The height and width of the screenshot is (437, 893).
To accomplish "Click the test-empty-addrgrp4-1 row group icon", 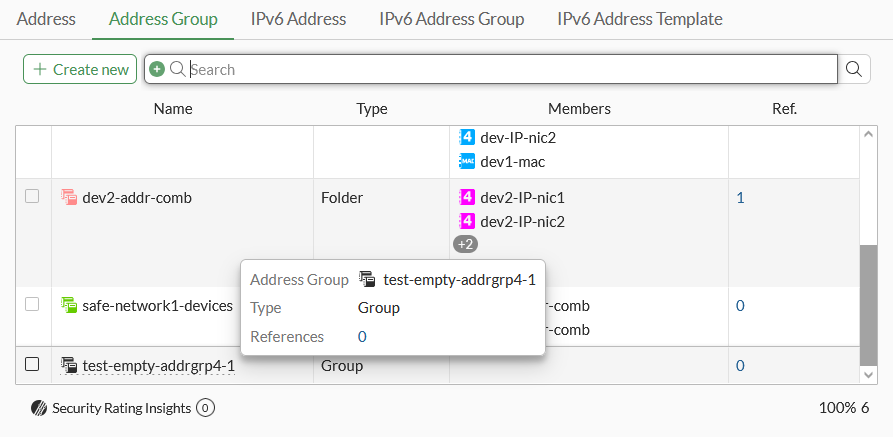I will coord(69,366).
